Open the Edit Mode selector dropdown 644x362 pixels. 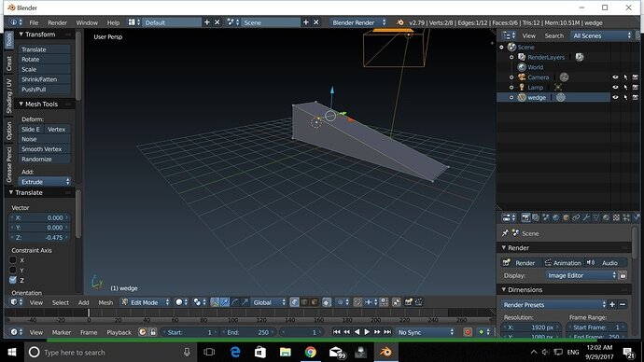(146, 302)
